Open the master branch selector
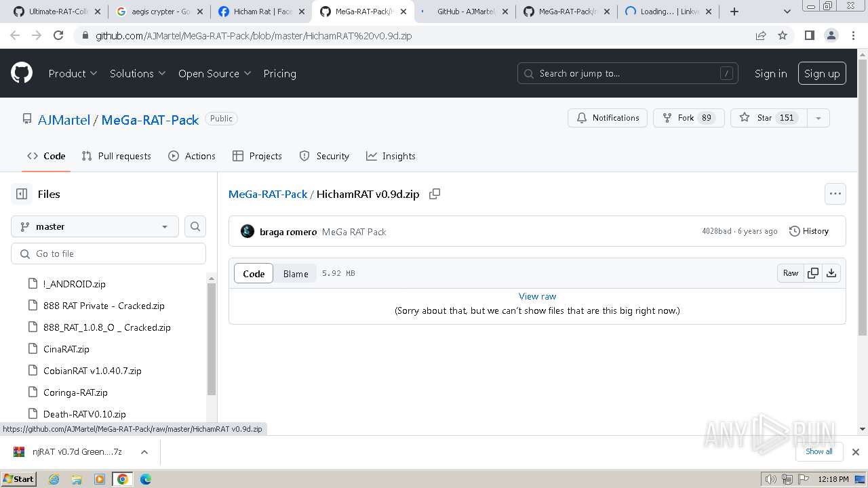This screenshot has width=868, height=488. click(x=95, y=226)
